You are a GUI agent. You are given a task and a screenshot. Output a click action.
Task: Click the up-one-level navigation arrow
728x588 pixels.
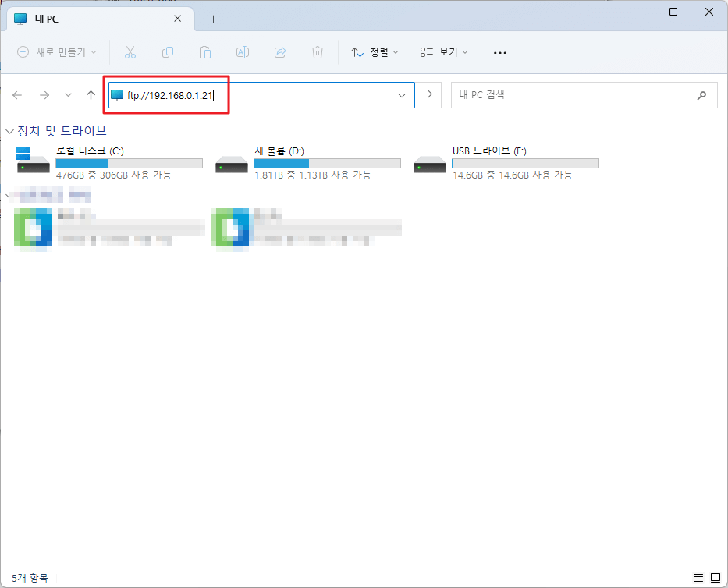click(90, 95)
